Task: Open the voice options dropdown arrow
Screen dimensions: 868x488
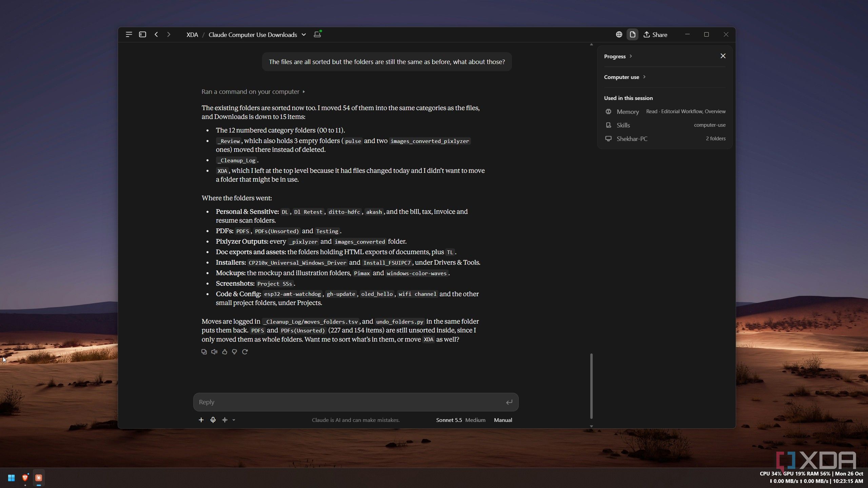Action: pos(234,420)
